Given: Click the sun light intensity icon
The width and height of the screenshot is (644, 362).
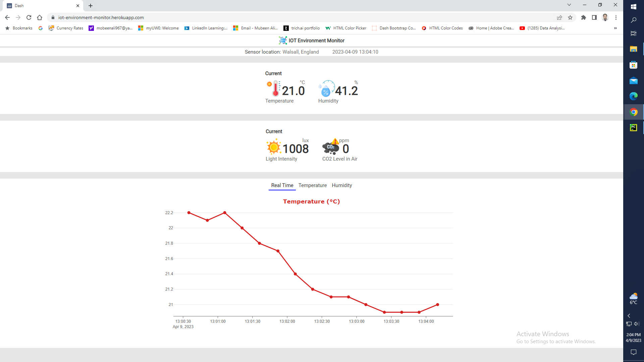Looking at the screenshot, I should pos(274,147).
